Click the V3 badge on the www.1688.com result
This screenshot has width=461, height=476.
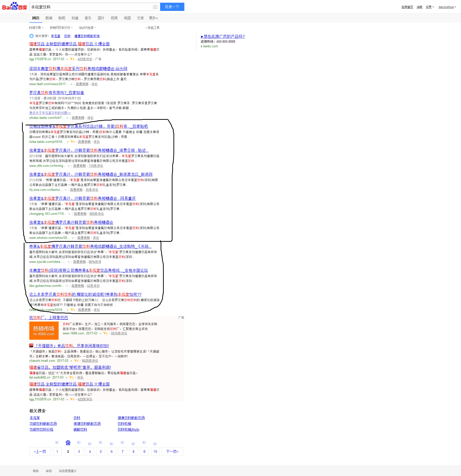pyautogui.click(x=105, y=333)
